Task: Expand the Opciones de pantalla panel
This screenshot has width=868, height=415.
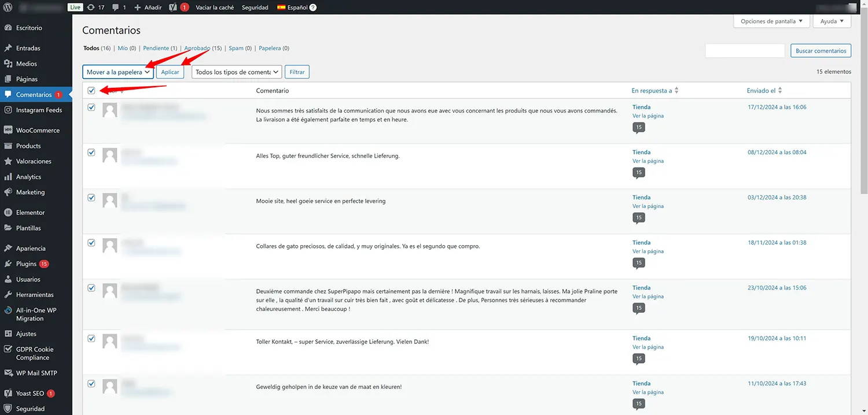Action: pos(771,21)
